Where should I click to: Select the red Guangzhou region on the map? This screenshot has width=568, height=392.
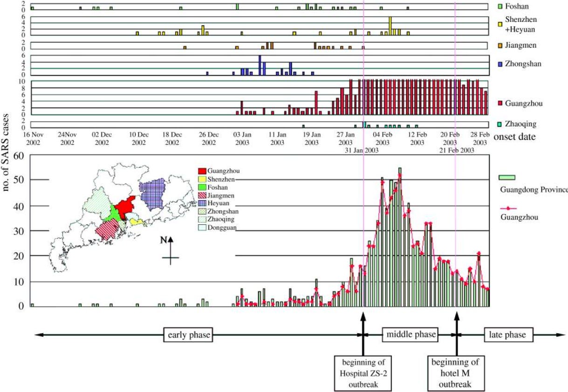[124, 207]
